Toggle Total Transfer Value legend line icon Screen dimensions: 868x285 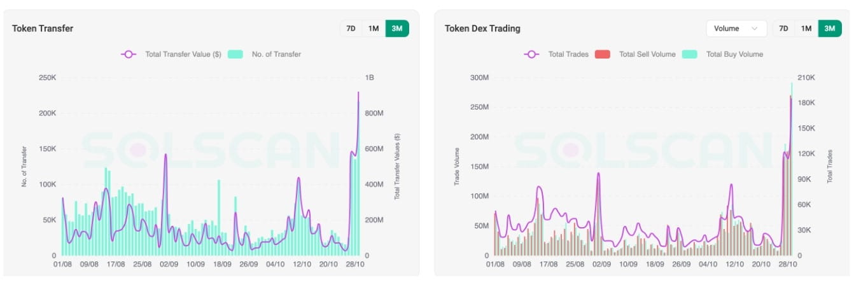[129, 55]
